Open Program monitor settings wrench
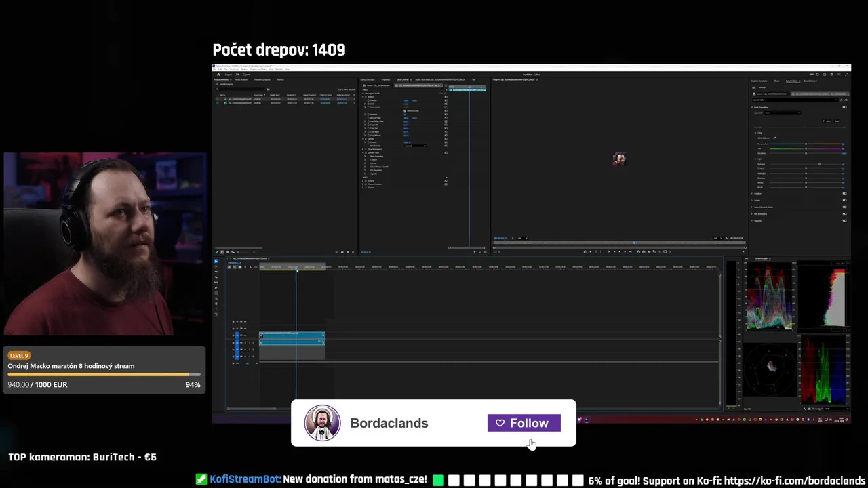 pyautogui.click(x=727, y=238)
